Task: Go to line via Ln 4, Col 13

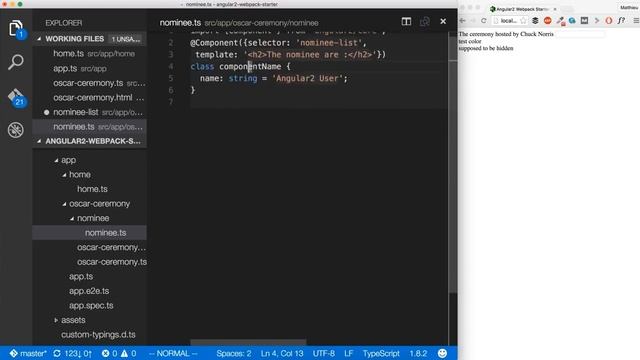Action: click(282, 353)
